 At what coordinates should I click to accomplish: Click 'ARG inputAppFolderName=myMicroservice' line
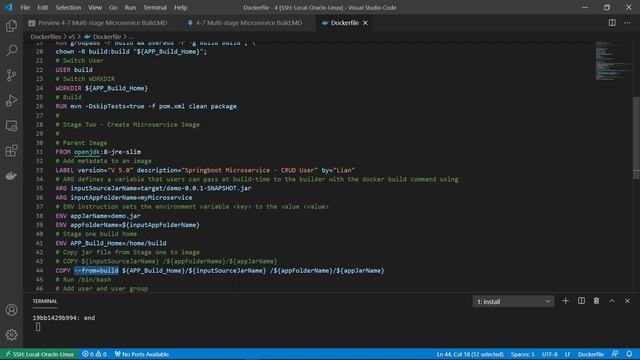point(124,198)
